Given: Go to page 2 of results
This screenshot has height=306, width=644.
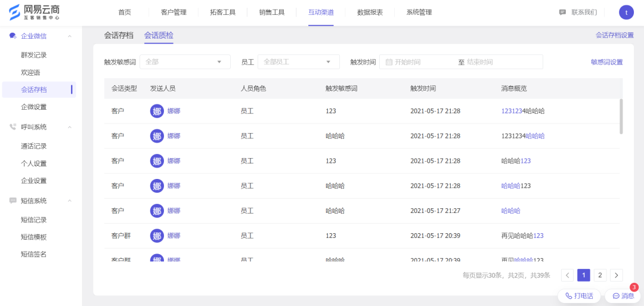Looking at the screenshot, I should 600,275.
